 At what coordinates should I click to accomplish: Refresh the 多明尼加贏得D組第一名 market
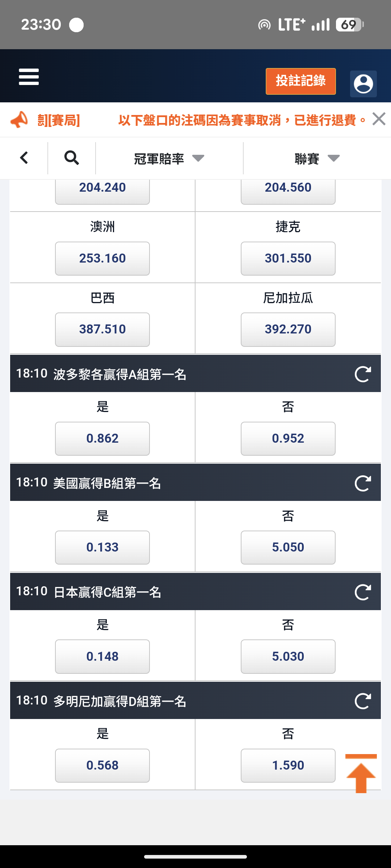[363, 701]
